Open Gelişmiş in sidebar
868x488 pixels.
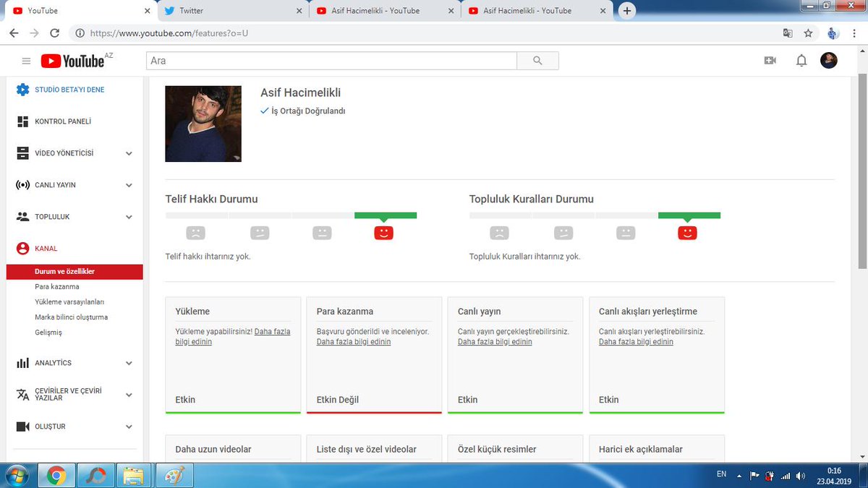point(48,333)
